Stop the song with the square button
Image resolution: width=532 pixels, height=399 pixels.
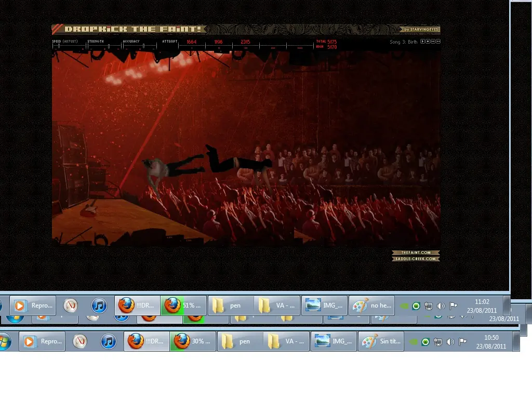[x=428, y=42]
